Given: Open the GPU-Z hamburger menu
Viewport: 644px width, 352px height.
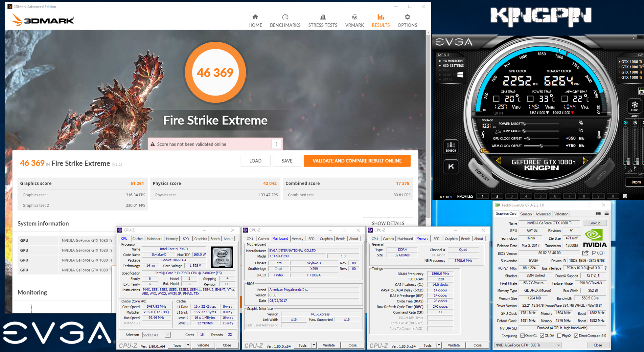Looking at the screenshot, I should (x=607, y=213).
